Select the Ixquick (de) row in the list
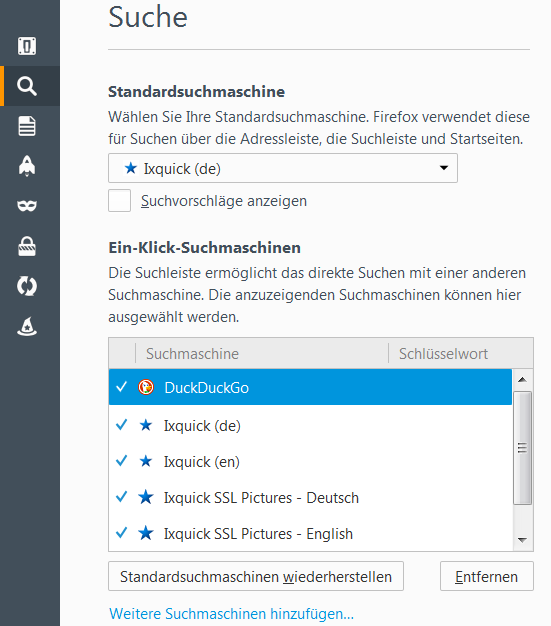551x626 pixels. (310, 426)
